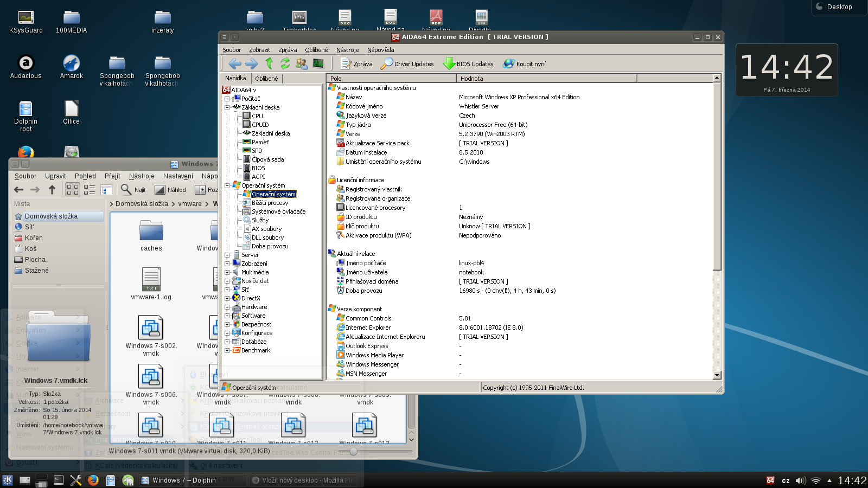Expand the Počítač tree node

pyautogui.click(x=227, y=99)
